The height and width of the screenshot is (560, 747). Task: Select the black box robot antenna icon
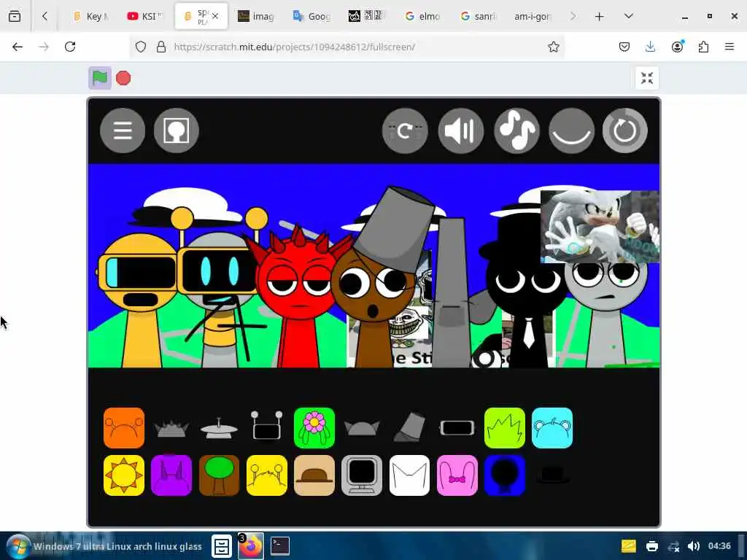coord(267,426)
